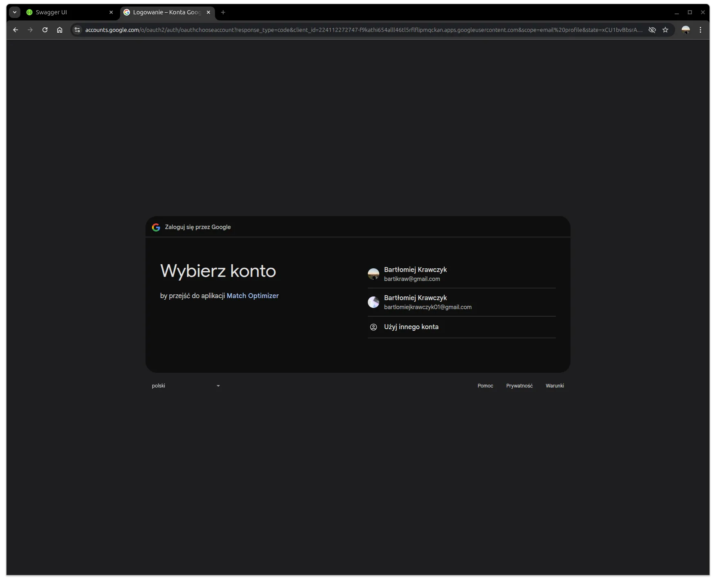Open the Match Optimizer link

[x=253, y=295]
